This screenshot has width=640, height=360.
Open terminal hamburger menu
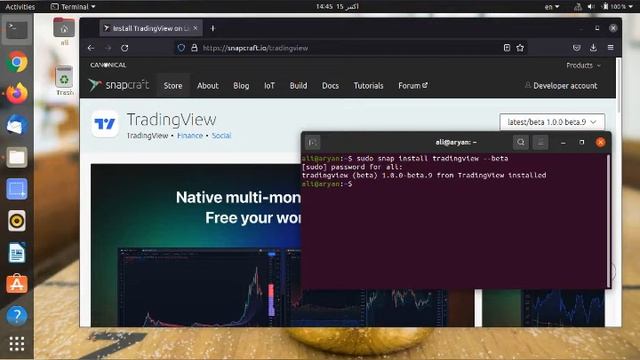(540, 142)
